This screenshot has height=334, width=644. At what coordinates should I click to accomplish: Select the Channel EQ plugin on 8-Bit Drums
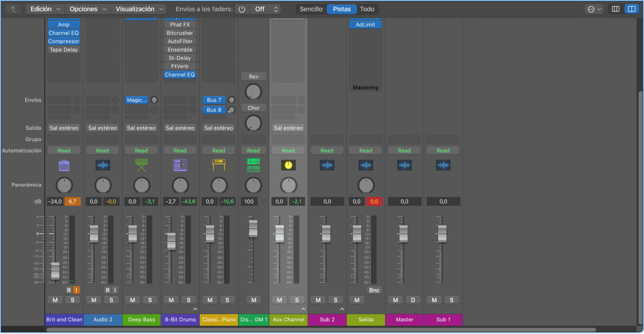(x=180, y=75)
